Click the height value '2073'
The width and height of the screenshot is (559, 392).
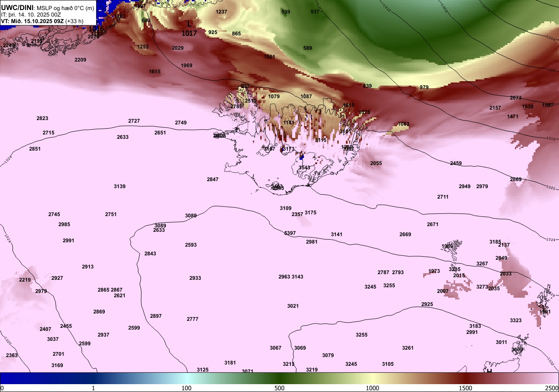pyautogui.click(x=516, y=98)
